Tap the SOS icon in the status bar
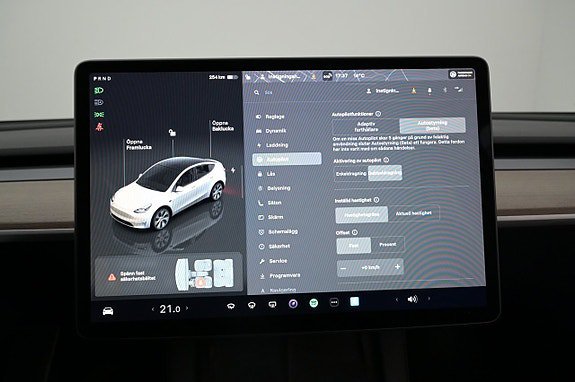Image resolution: width=575 pixels, height=382 pixels. (327, 76)
